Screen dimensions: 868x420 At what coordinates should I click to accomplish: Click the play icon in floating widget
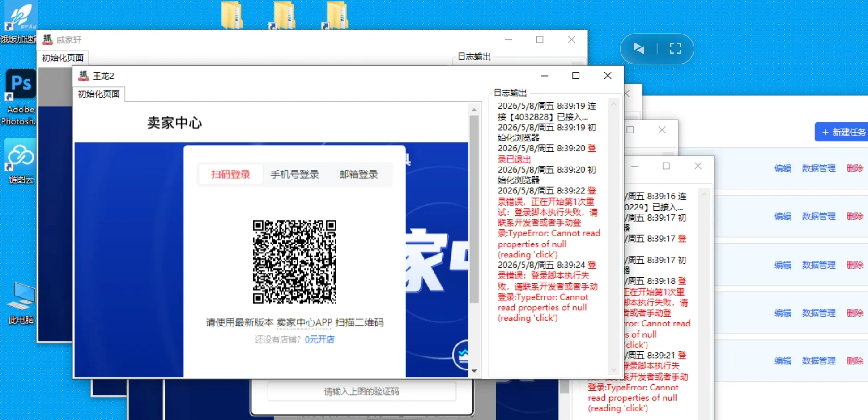click(x=639, y=48)
